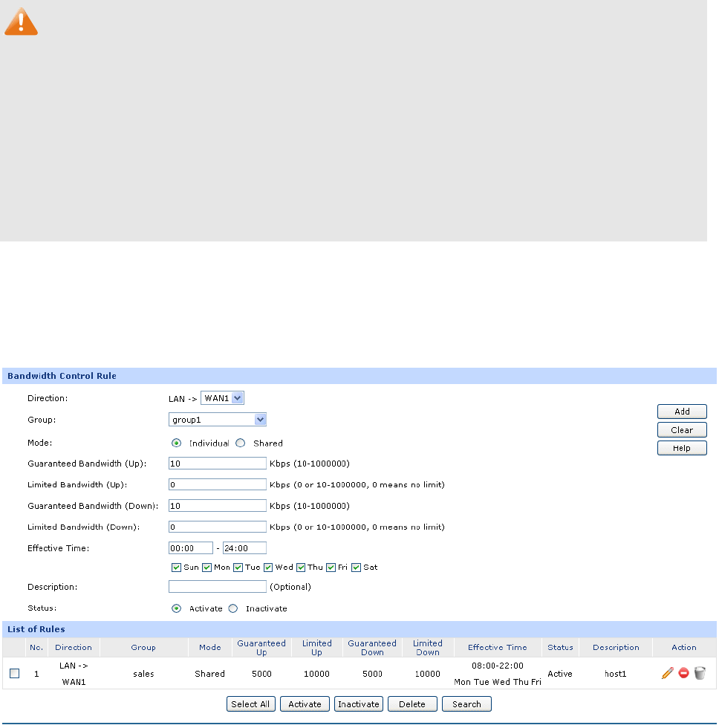Select the Shared mode radio button
Image resolution: width=719 pixels, height=728 pixels.
tap(241, 443)
